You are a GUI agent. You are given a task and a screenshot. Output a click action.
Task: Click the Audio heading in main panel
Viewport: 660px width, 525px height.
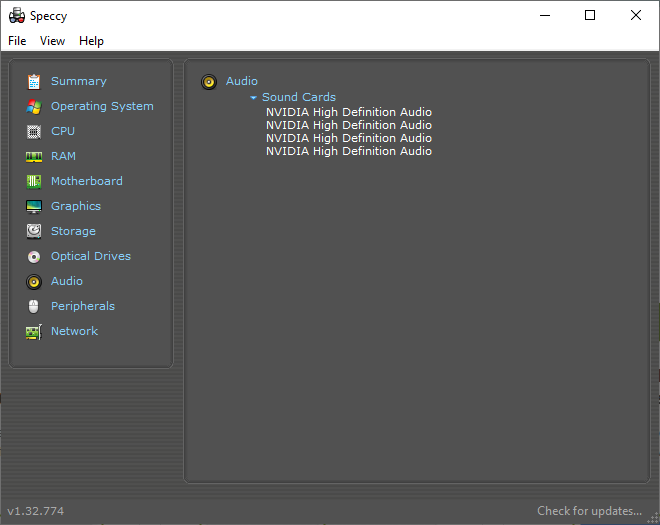point(242,81)
